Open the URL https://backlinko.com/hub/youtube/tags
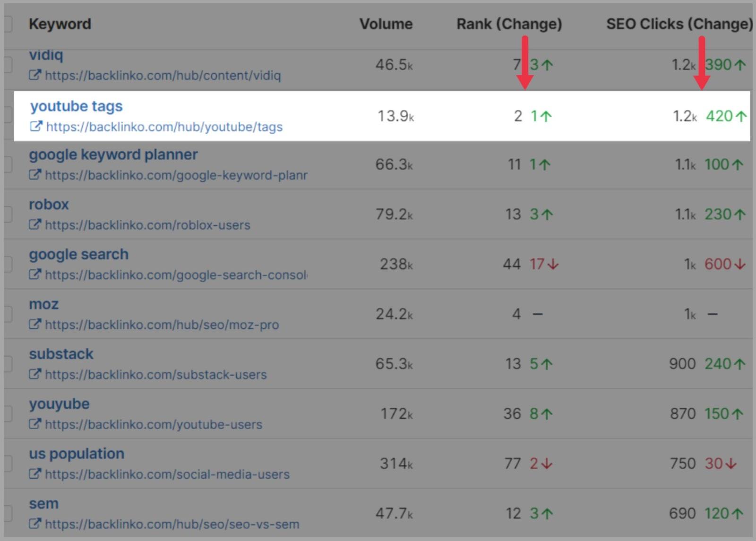756x541 pixels. [164, 127]
